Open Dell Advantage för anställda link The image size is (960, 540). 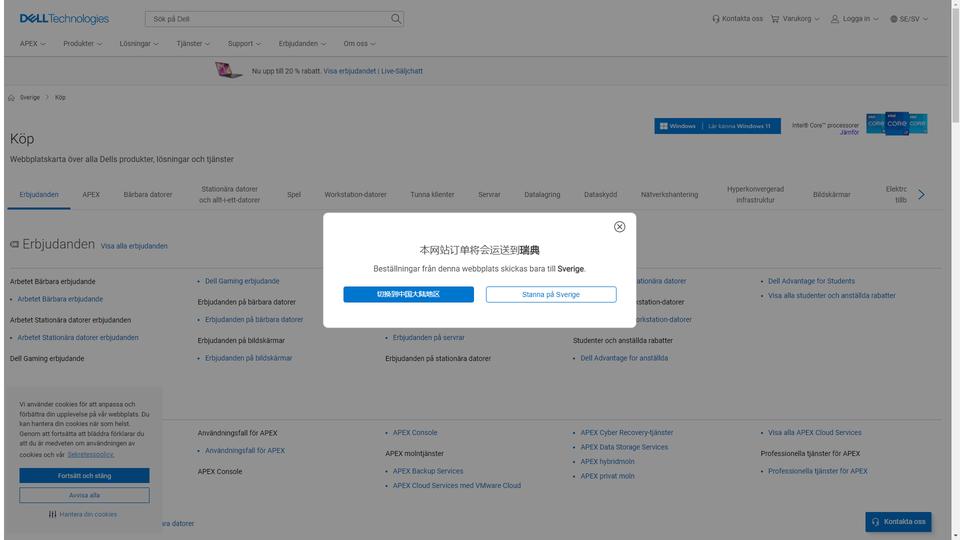624,358
